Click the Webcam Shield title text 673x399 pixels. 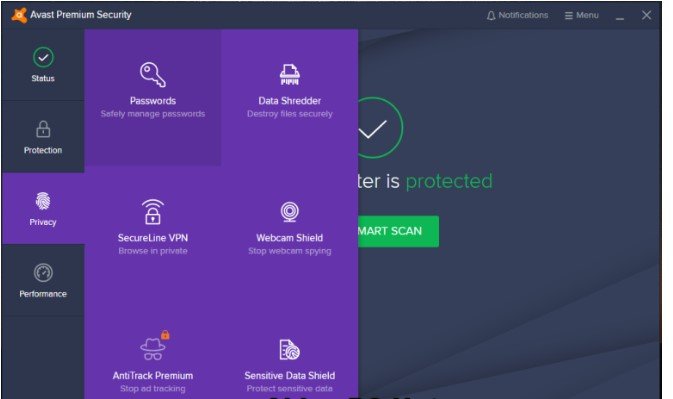click(x=290, y=238)
